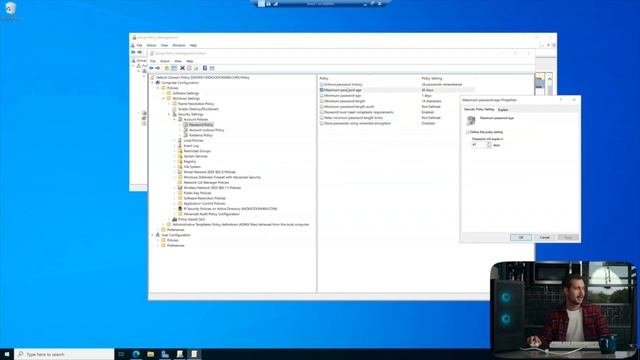640x360 pixels.
Task: Select Store passwords using reversible encryption row
Action: 397,123
